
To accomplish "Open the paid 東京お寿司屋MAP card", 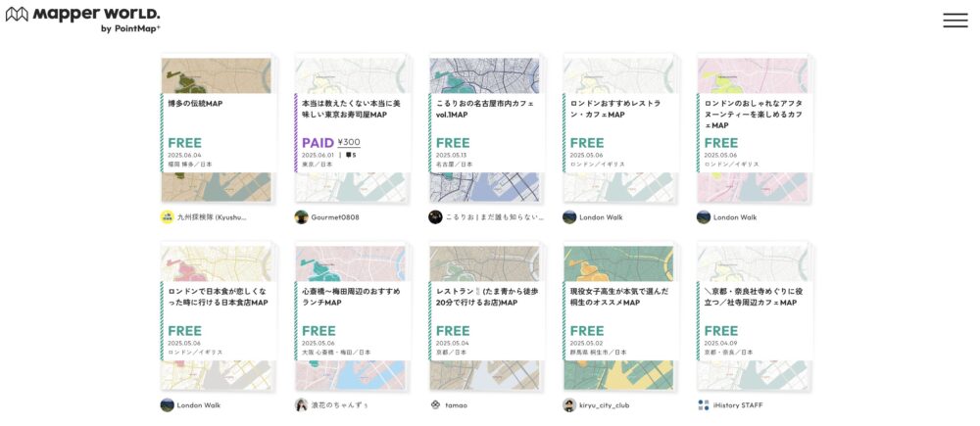I will (x=351, y=130).
